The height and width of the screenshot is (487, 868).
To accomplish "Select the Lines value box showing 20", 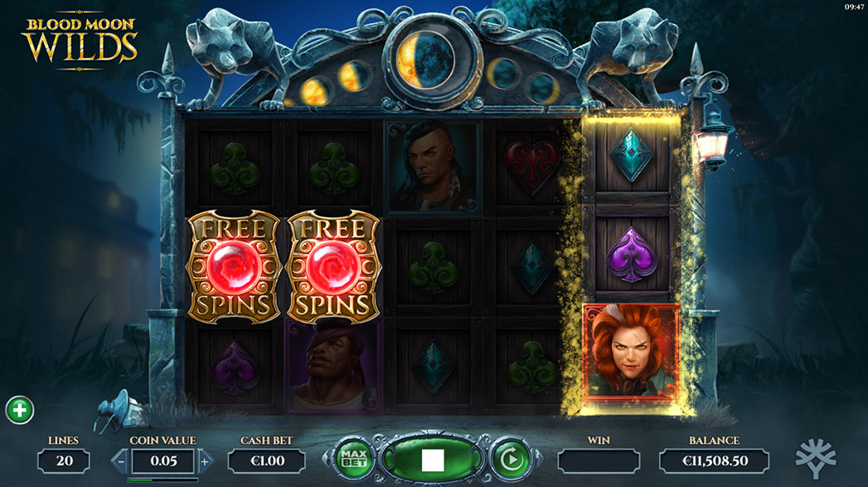I will (x=64, y=460).
